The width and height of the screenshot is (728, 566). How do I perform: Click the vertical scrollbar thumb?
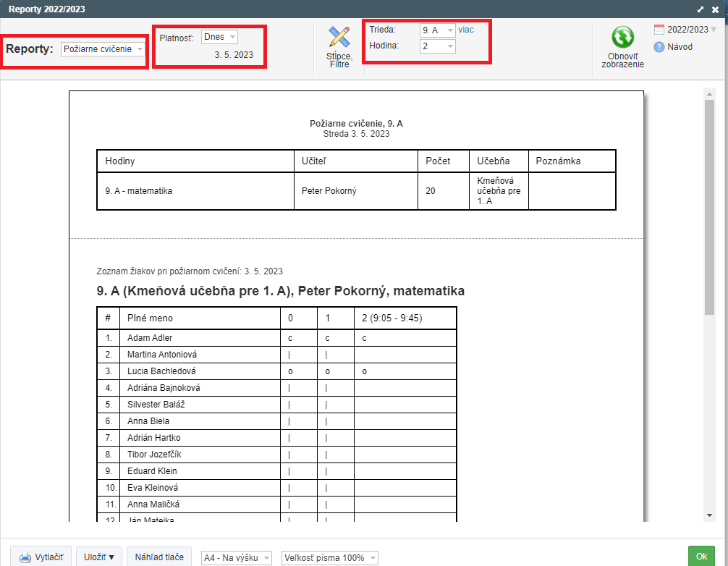tap(709, 207)
